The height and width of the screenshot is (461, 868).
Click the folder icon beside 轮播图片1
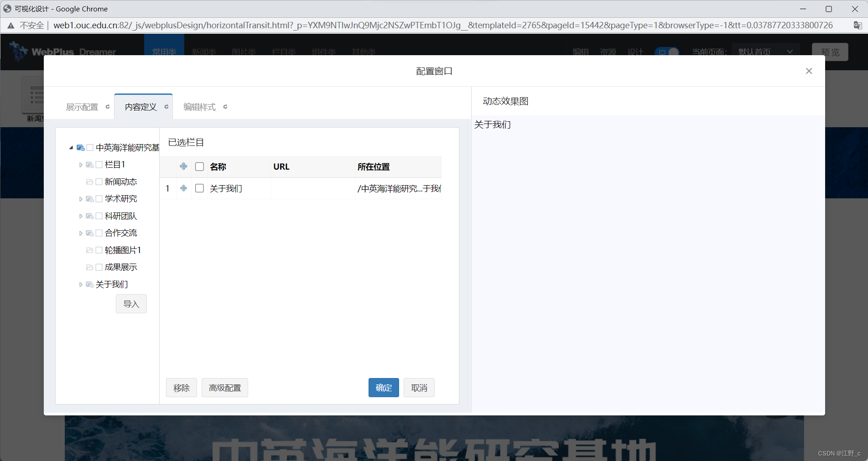(89, 250)
